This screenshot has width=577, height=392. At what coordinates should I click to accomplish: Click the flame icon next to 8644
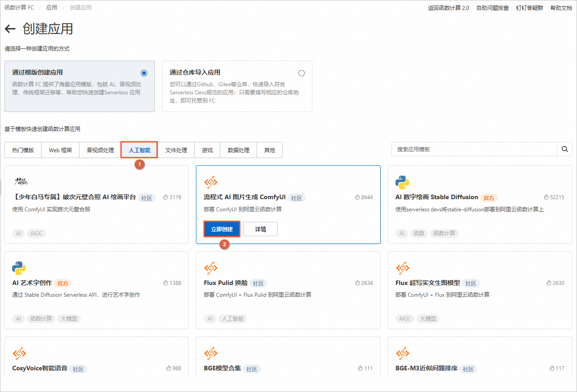(x=358, y=197)
